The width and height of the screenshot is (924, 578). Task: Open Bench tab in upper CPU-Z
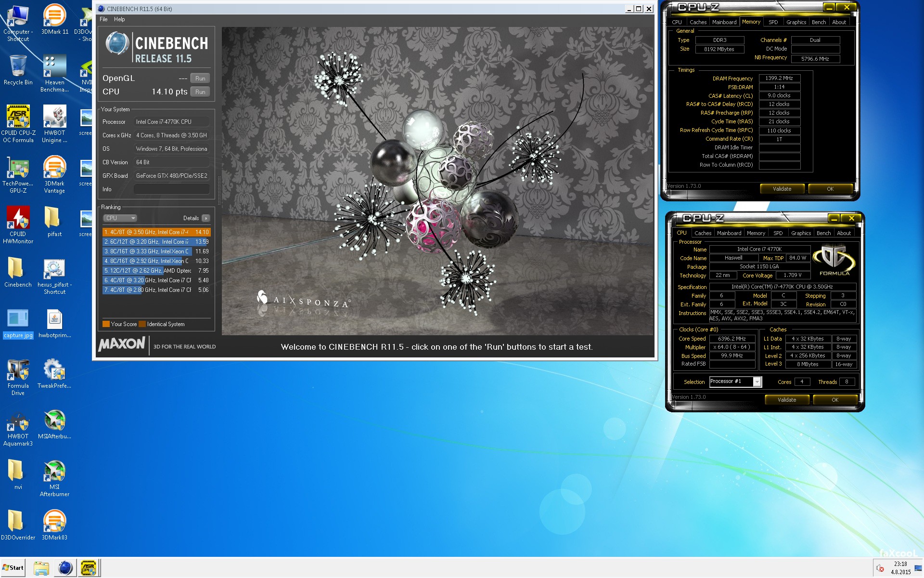coord(819,22)
